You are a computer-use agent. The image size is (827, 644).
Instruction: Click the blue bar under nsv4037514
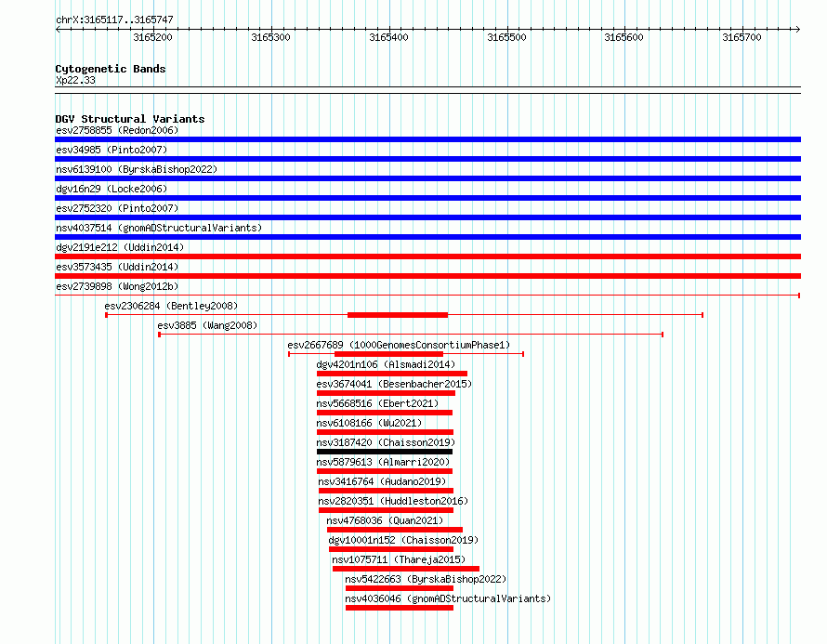coord(427,237)
